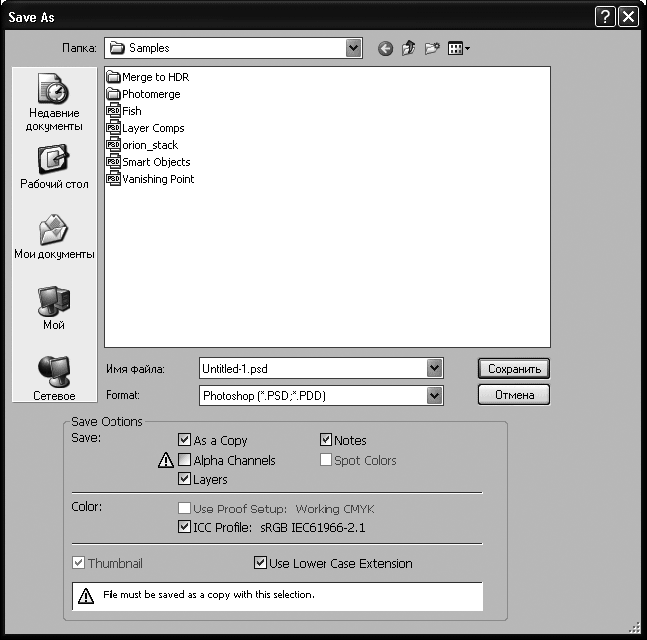Click the sRGB IEC61966-2.1 profile text
Viewport: 647px width, 640px height.
(313, 528)
